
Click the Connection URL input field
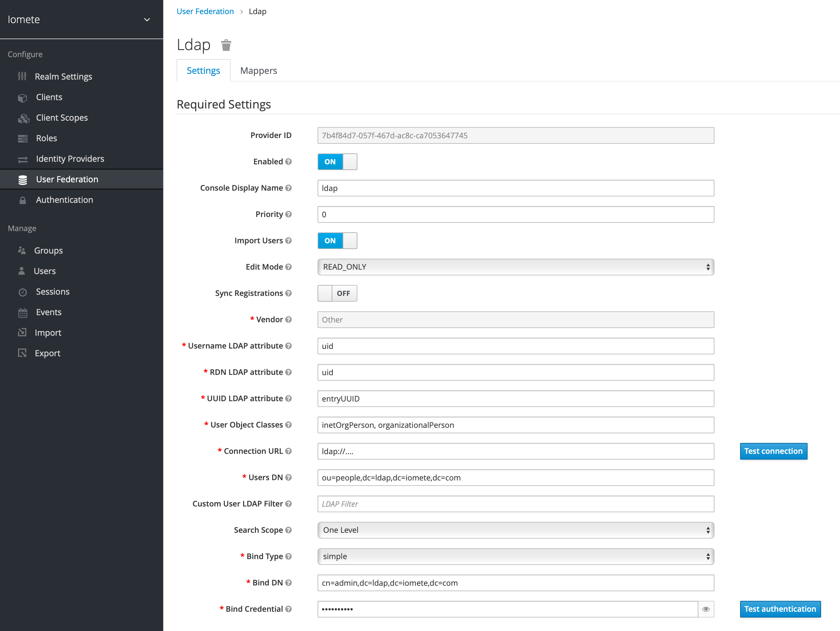[x=516, y=451]
